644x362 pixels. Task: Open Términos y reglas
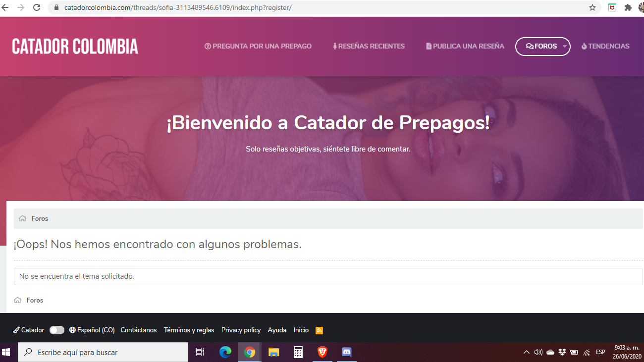click(189, 330)
